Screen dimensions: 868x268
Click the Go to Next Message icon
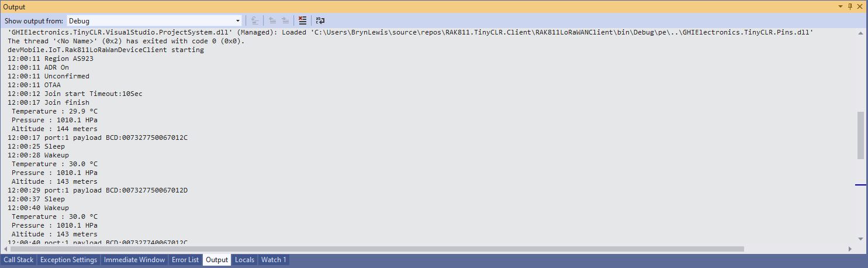click(x=285, y=20)
